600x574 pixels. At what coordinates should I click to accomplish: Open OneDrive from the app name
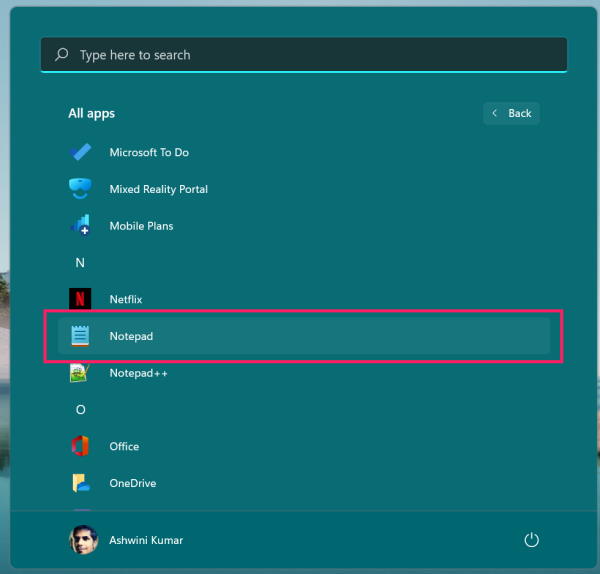tap(133, 483)
